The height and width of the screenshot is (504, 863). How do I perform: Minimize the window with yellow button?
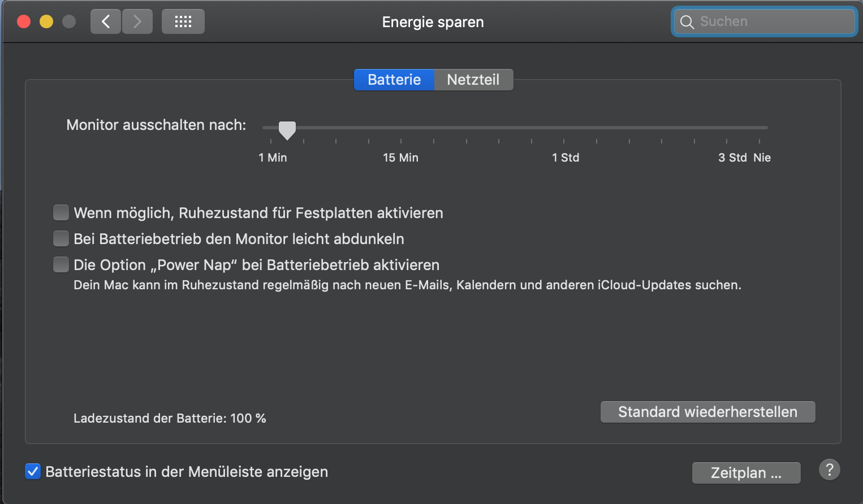[46, 22]
